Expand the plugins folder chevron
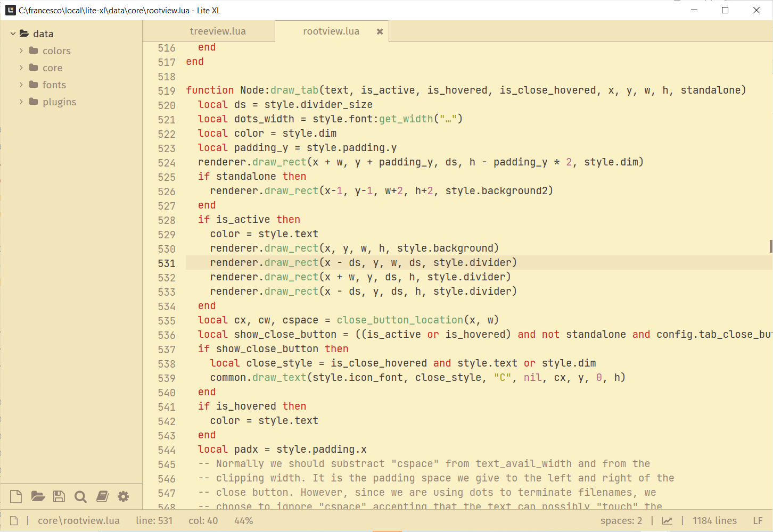773x532 pixels. 21,102
